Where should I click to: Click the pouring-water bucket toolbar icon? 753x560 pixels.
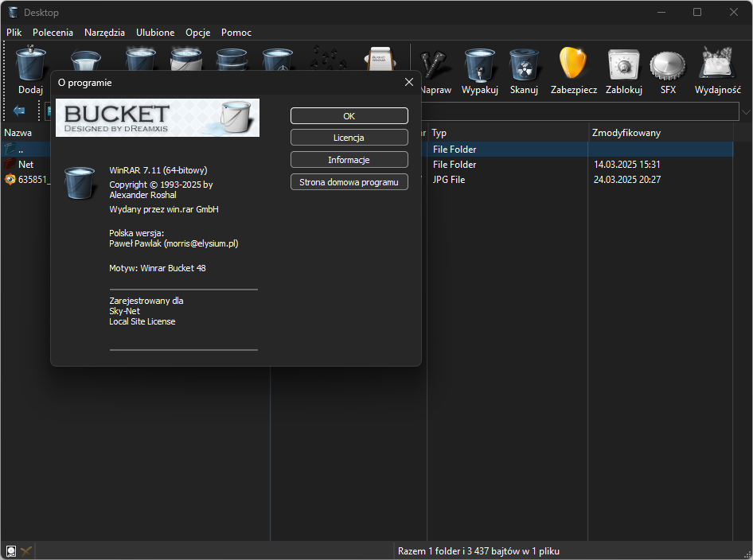(86, 60)
